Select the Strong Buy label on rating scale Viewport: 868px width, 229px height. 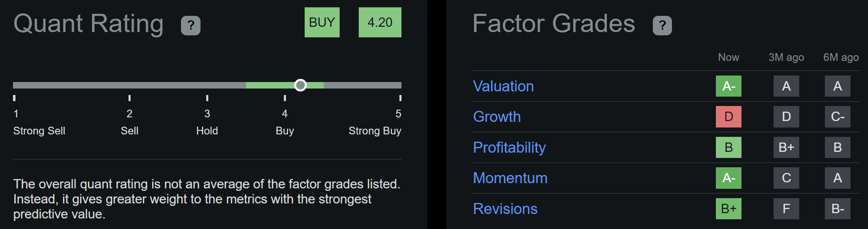point(375,131)
